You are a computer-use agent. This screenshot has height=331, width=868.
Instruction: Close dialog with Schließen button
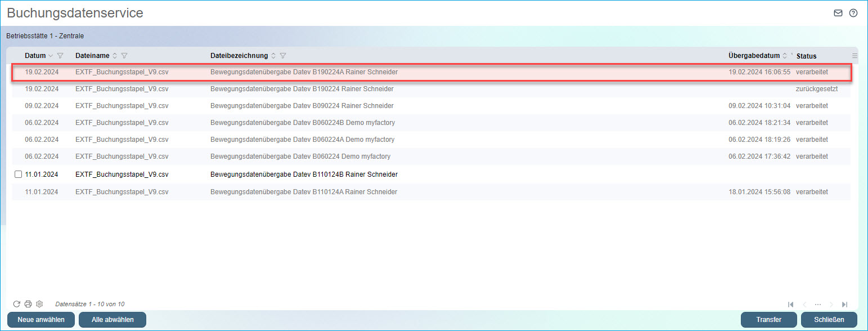point(829,320)
